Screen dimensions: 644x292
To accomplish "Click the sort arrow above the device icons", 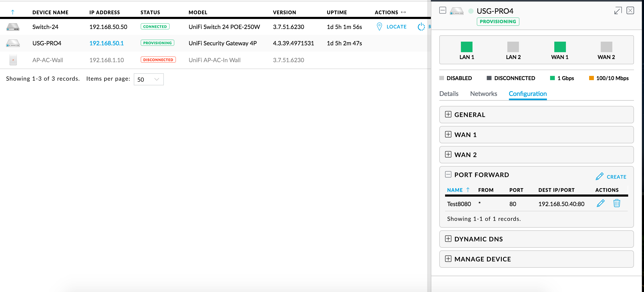I will [x=13, y=12].
